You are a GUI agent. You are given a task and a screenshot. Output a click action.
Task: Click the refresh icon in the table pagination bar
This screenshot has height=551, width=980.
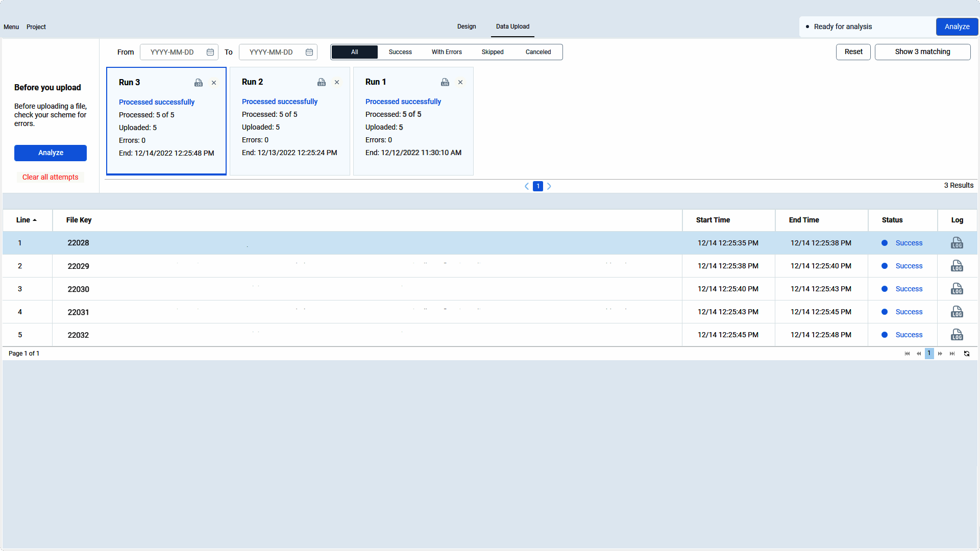(x=967, y=354)
